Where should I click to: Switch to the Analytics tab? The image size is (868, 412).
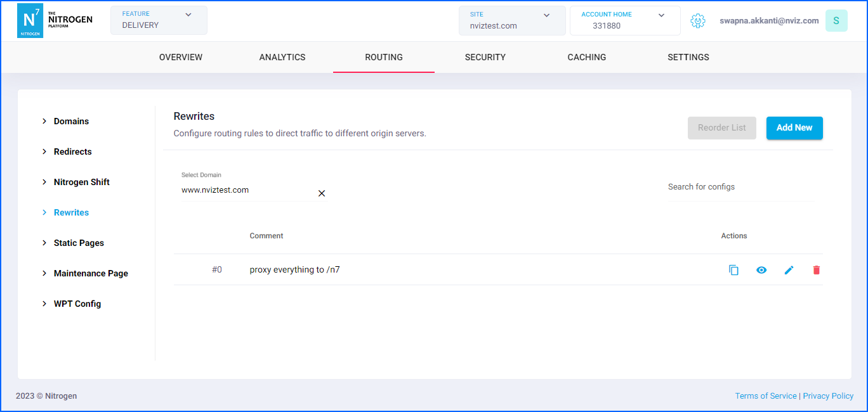[282, 57]
